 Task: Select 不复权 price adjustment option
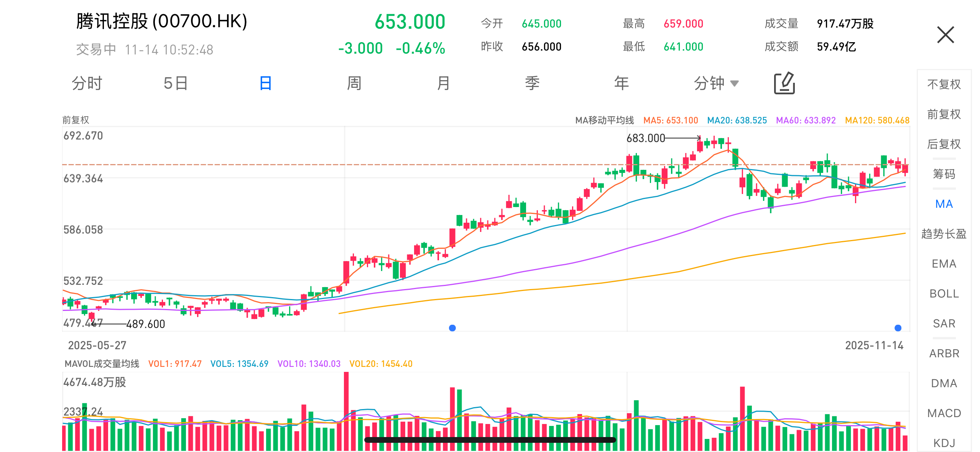(944, 84)
